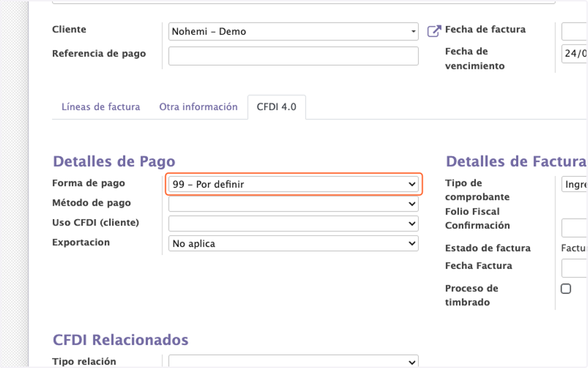Click the Fecha Factura input field

574,269
